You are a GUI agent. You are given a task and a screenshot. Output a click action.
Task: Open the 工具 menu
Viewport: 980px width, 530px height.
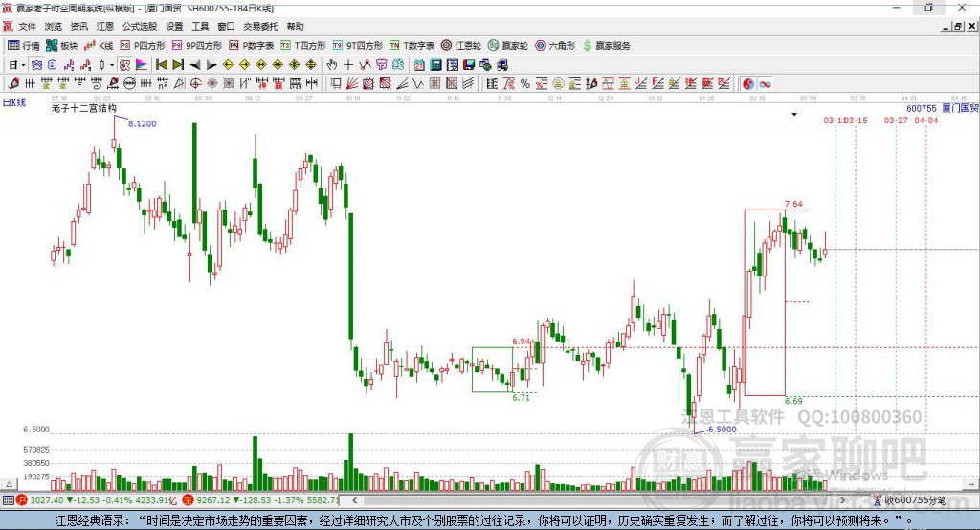click(200, 26)
